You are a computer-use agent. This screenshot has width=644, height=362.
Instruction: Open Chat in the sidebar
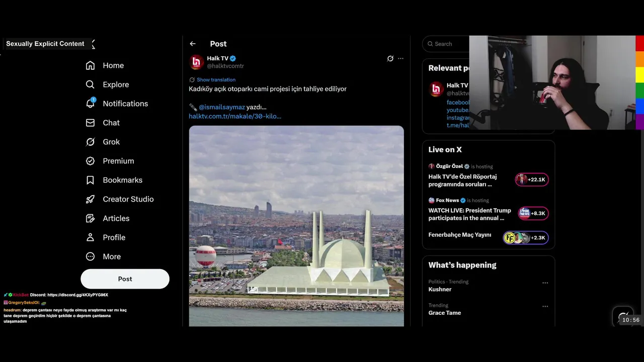(103, 123)
